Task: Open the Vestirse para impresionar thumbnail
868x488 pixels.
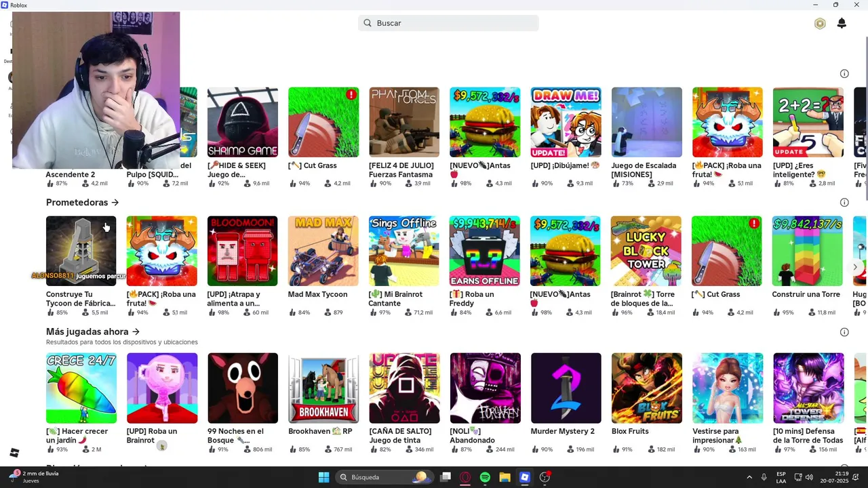Action: point(728,388)
